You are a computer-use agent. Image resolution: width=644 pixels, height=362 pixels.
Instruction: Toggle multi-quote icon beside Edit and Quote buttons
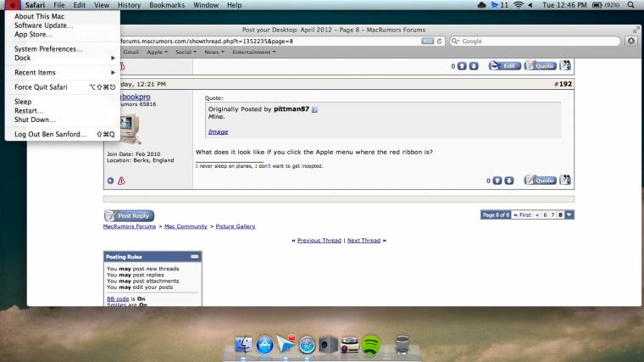565,65
